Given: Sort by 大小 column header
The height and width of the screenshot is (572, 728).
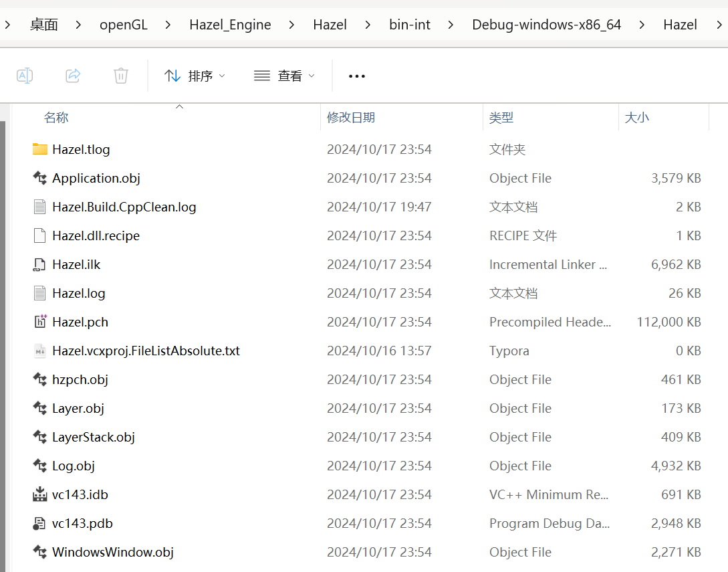Looking at the screenshot, I should tap(636, 117).
